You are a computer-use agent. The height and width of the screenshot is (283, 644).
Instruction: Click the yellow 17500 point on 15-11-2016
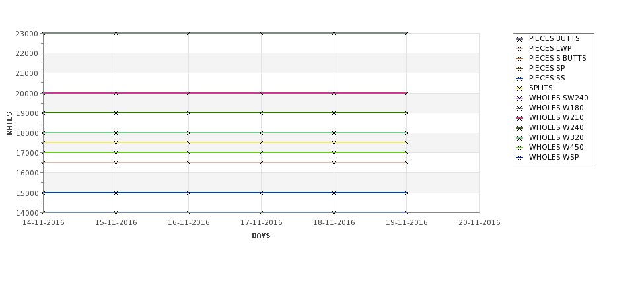116,142
